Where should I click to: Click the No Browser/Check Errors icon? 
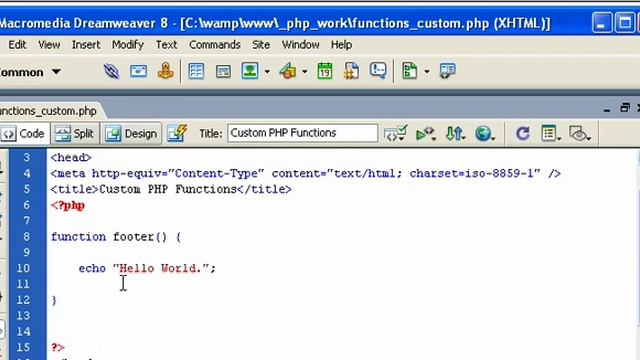(395, 133)
